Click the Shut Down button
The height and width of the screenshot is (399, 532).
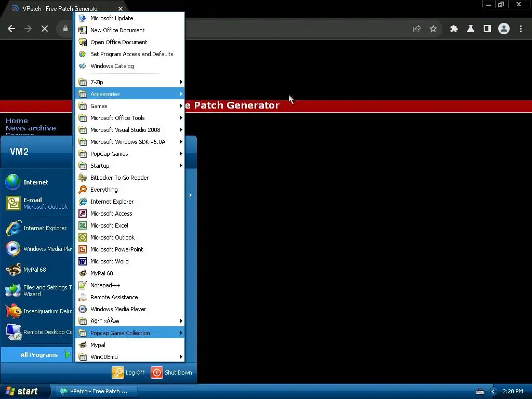click(171, 373)
